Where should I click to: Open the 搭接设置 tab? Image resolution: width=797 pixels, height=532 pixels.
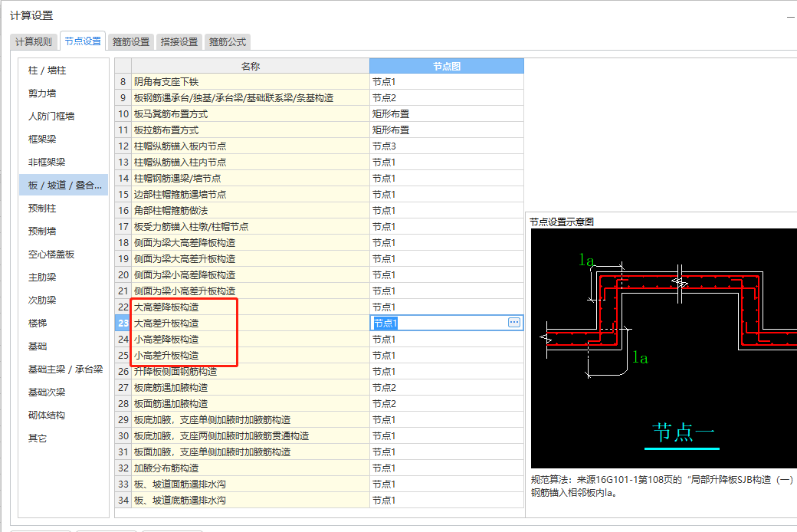click(x=179, y=41)
